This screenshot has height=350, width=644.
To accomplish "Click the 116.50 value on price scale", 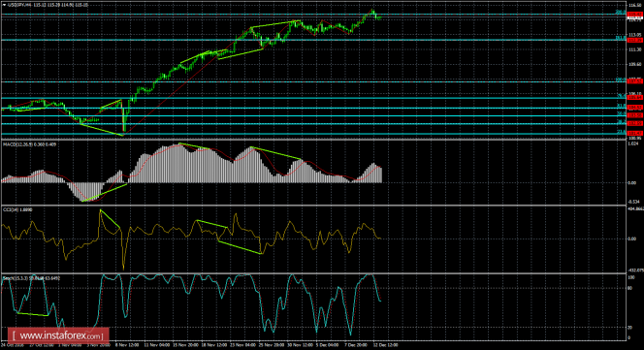I will tap(635, 5).
